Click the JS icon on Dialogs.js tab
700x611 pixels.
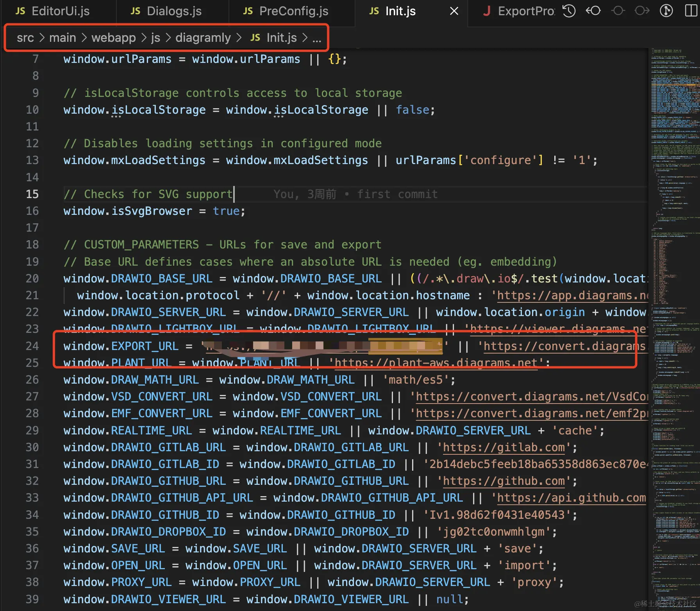135,11
